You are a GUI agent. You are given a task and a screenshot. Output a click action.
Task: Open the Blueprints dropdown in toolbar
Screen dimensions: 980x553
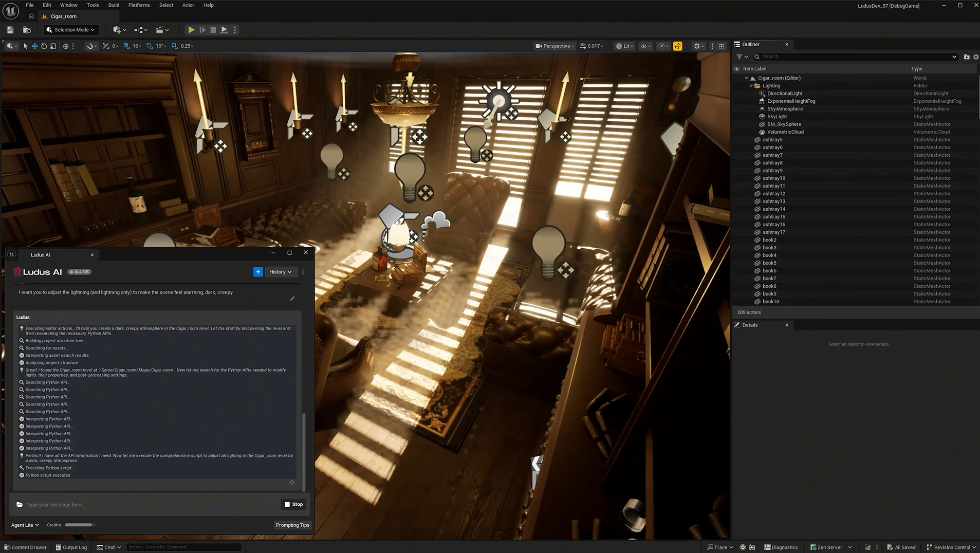(x=140, y=30)
